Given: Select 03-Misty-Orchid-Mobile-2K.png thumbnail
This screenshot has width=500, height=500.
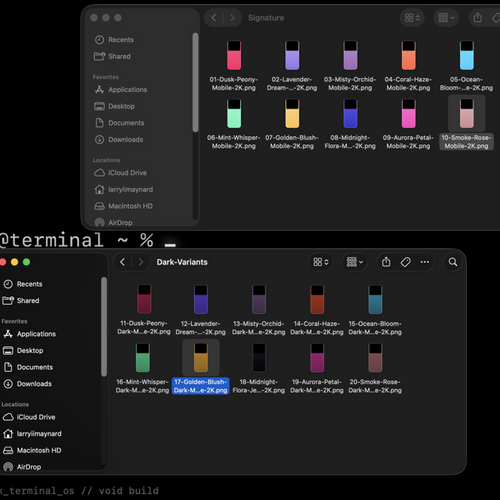Looking at the screenshot, I should (350, 55).
